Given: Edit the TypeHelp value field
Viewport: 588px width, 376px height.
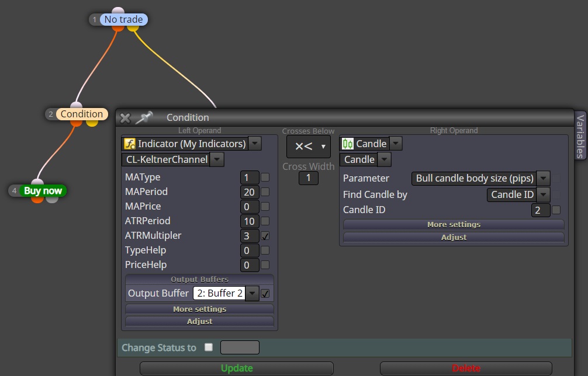Looking at the screenshot, I should (x=250, y=250).
